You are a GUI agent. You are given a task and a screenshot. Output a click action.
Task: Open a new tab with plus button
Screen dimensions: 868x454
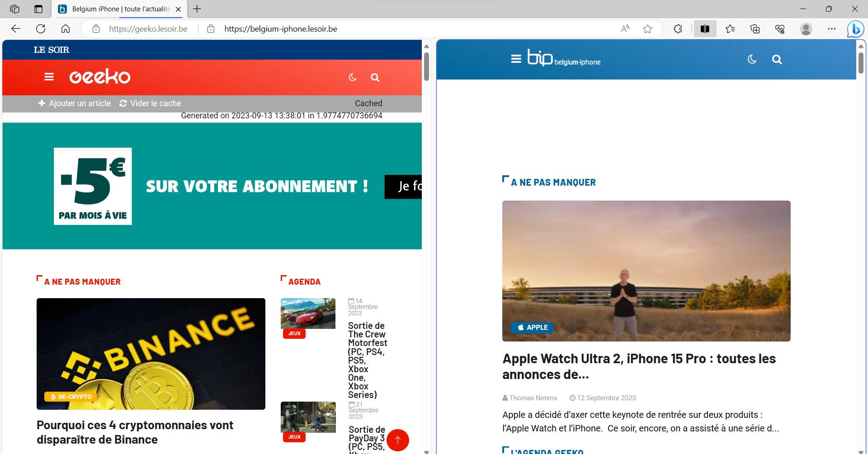pyautogui.click(x=197, y=9)
